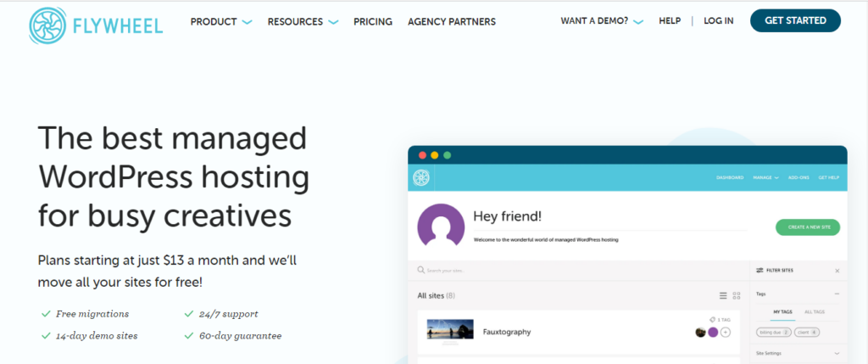This screenshot has width=868, height=364.
Task: Click the green window dot
Action: pyautogui.click(x=448, y=155)
